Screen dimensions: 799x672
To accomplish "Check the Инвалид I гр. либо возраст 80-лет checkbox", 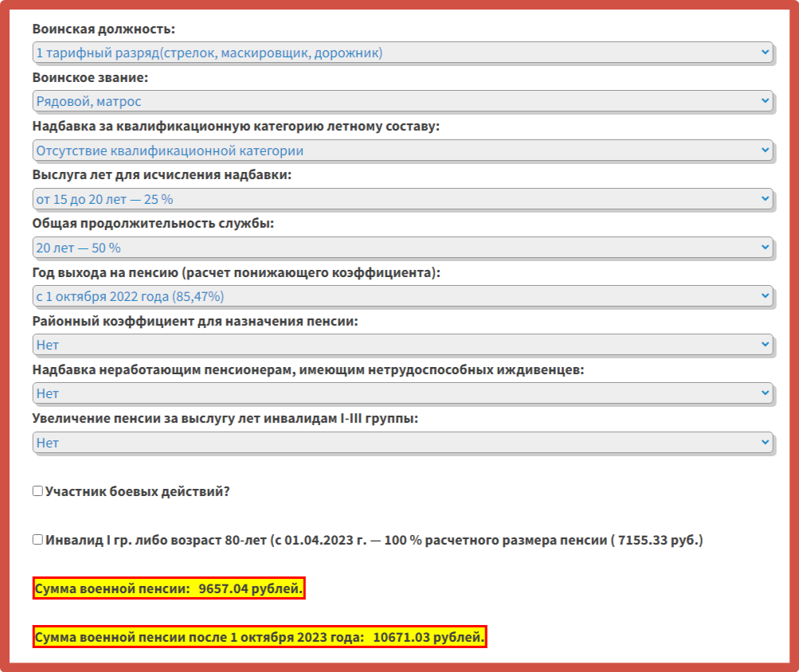I will [x=37, y=539].
